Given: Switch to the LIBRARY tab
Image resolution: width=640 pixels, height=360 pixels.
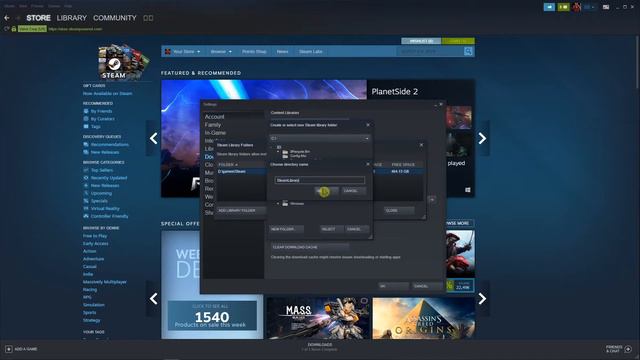Looking at the screenshot, I should [72, 18].
